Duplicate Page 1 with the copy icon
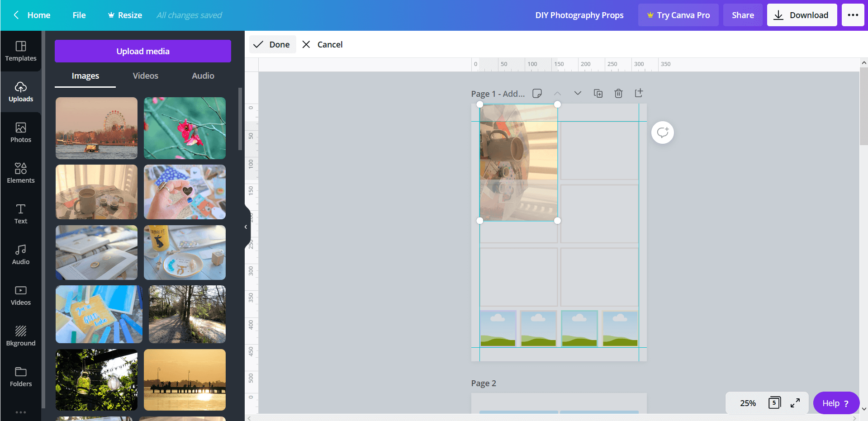The image size is (868, 421). click(598, 93)
